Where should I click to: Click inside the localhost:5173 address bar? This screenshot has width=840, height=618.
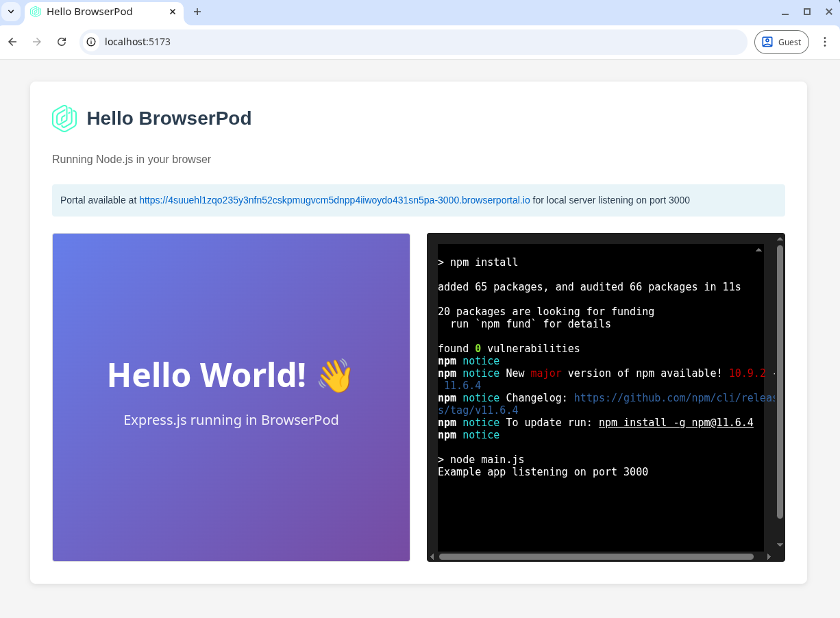274,42
